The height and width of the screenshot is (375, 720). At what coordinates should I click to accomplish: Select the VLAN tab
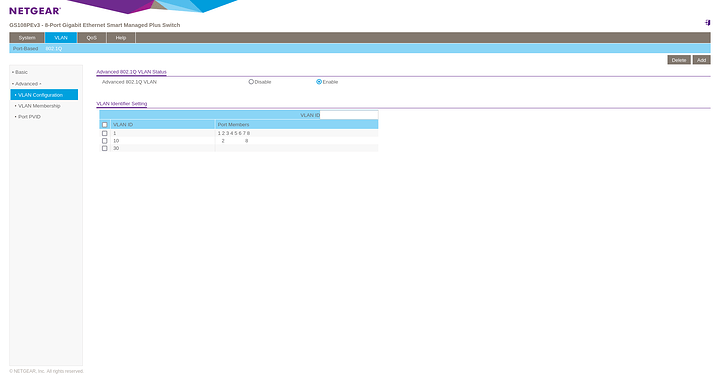pyautogui.click(x=61, y=38)
